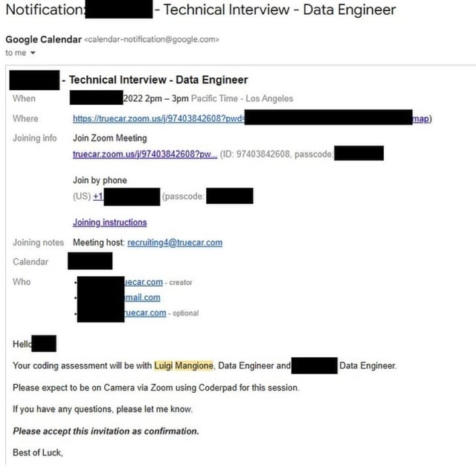
Task: Click the 'Join by phone' heading
Action: pyautogui.click(x=100, y=180)
